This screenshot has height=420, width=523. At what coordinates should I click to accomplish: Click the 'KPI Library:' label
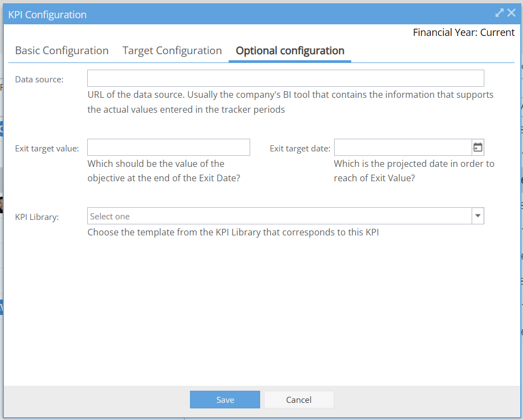[x=37, y=217]
